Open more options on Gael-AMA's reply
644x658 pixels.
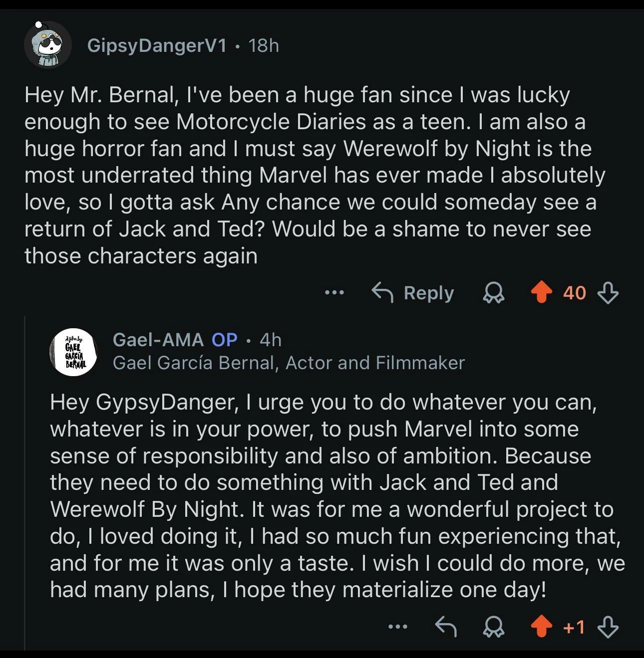[397, 627]
